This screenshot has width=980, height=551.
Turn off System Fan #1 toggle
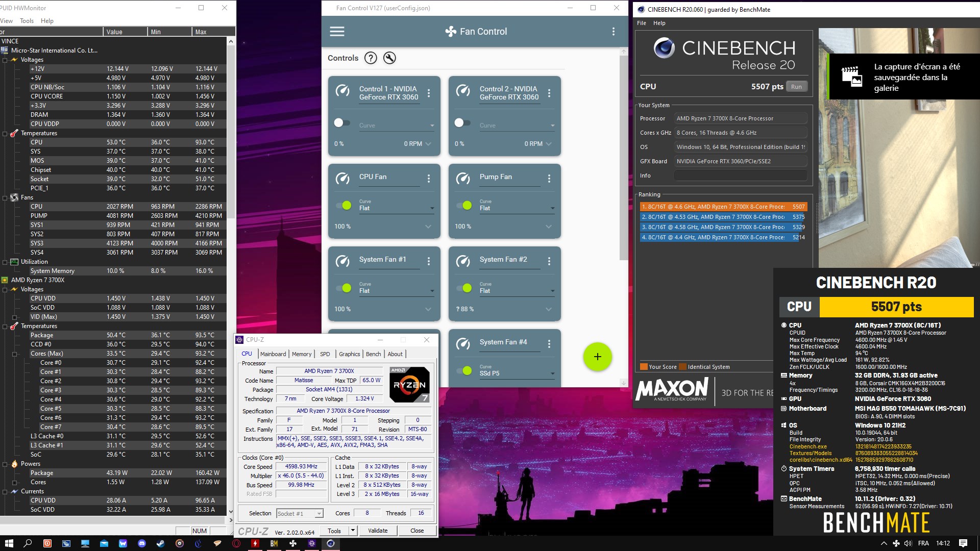tap(344, 288)
